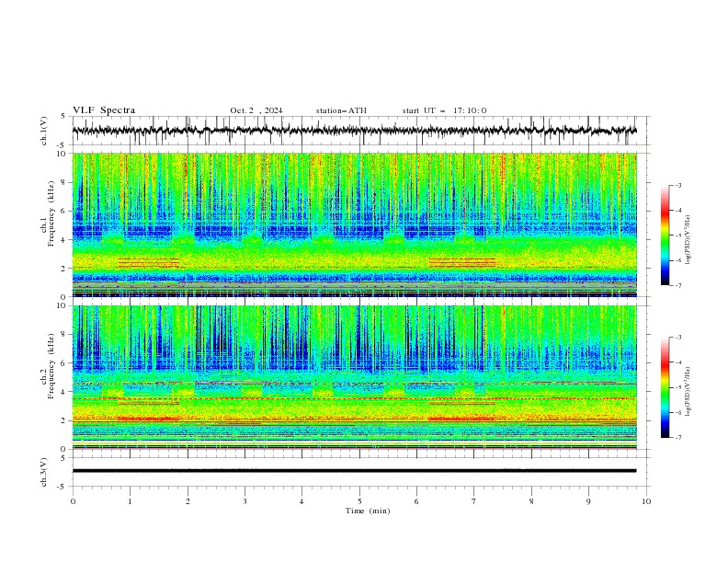The image size is (728, 563).
Task: Click the 'start UT = 17:10:0' label
Action: click(444, 110)
